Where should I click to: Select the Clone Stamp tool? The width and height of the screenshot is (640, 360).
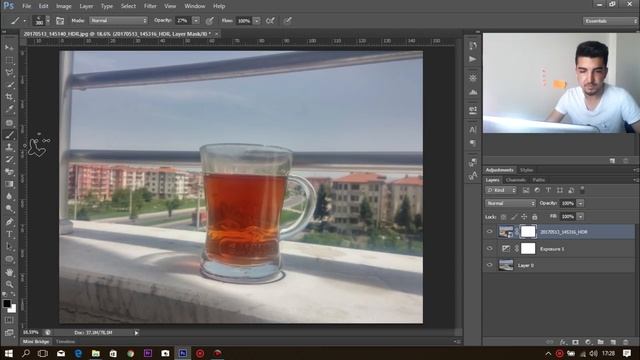[x=9, y=147]
